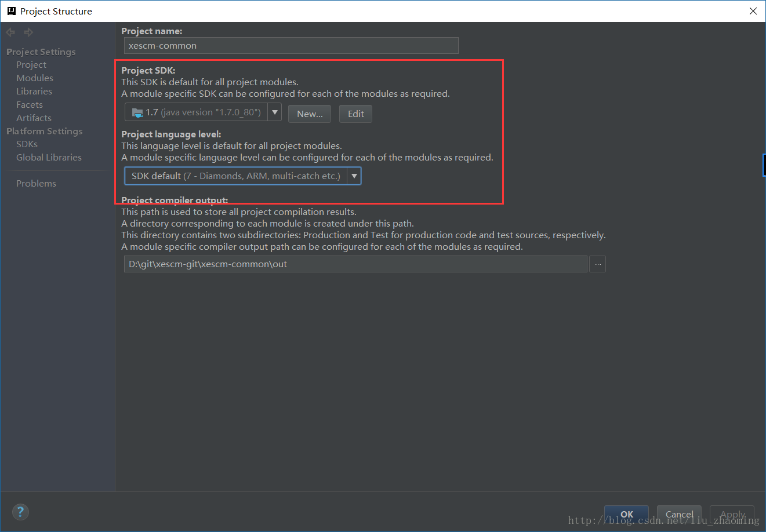The width and height of the screenshot is (766, 532).
Task: Open the Project language level combo box
Action: pos(243,176)
